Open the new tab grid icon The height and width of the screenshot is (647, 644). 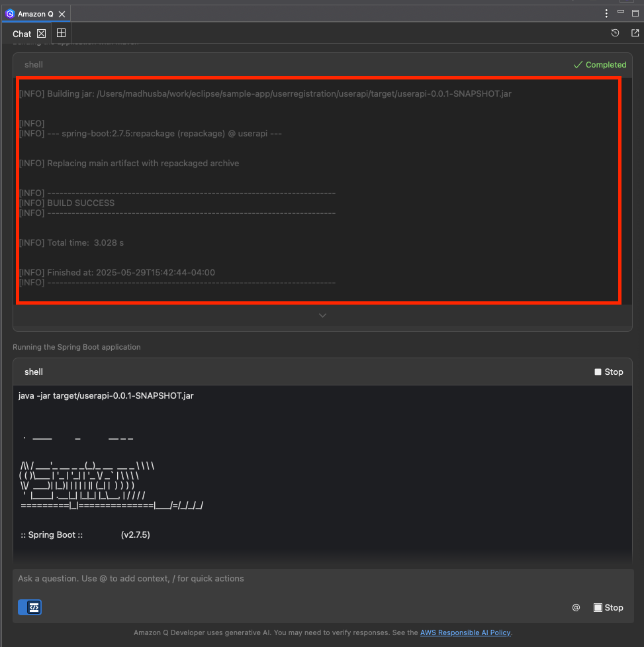61,32
